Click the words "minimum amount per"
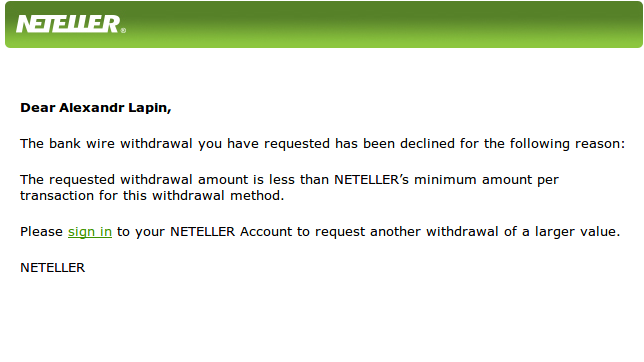 click(x=486, y=180)
